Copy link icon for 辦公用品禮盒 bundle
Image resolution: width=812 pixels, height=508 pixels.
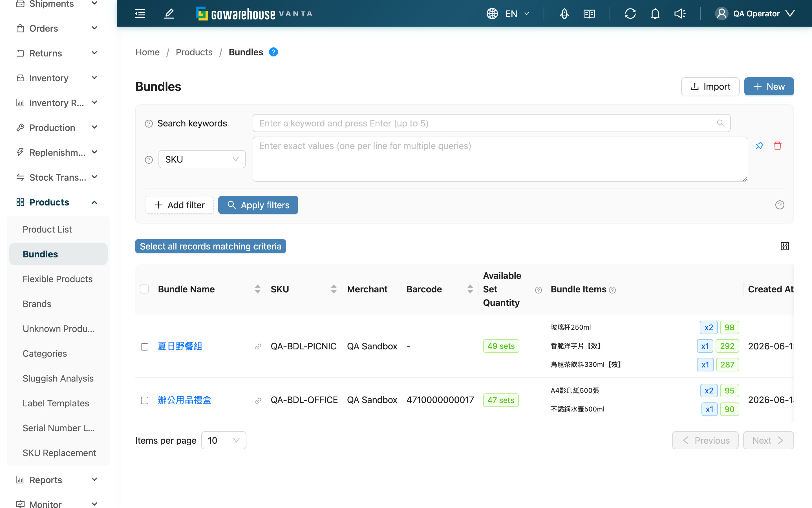pos(258,400)
